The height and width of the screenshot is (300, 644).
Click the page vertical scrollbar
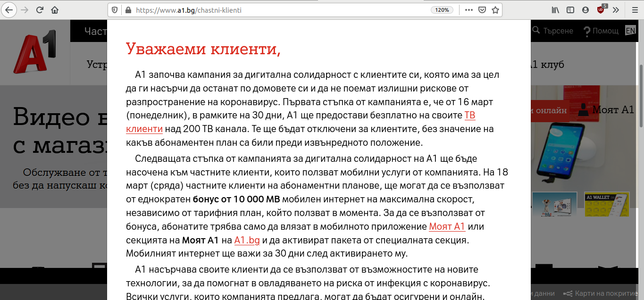click(641, 96)
